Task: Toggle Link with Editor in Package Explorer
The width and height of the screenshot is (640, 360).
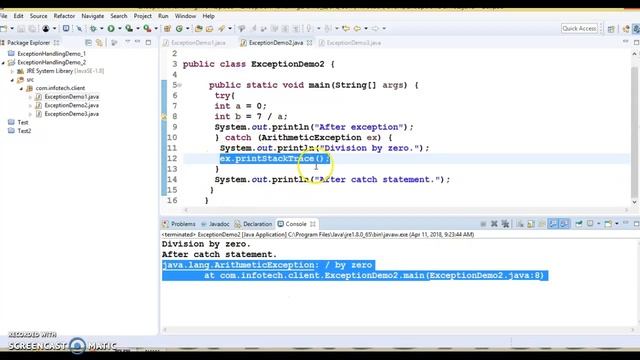Action: coord(99,42)
